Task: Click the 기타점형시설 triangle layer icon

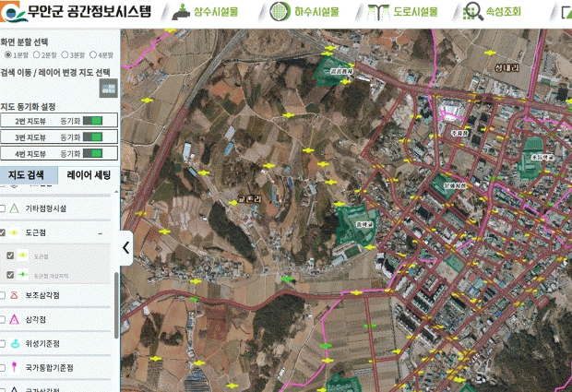Action: click(15, 208)
